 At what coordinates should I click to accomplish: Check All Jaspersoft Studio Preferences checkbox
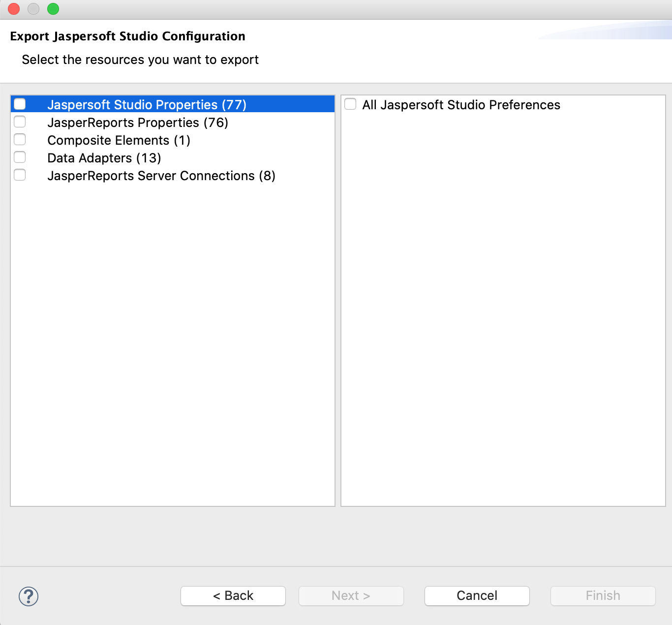pos(350,104)
